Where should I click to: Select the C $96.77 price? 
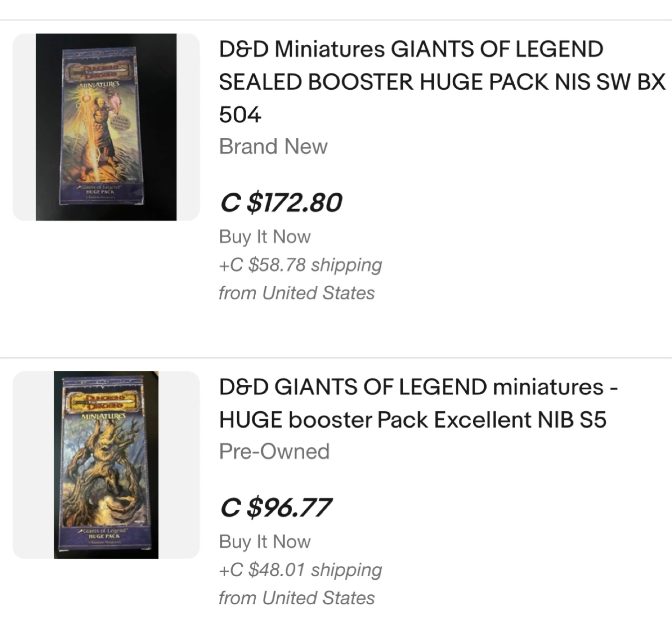pos(276,508)
